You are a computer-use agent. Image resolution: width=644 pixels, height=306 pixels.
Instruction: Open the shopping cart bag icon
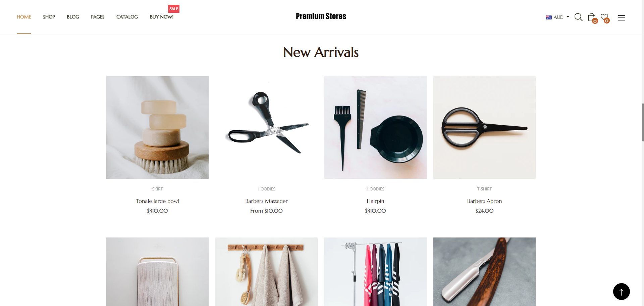(x=592, y=18)
